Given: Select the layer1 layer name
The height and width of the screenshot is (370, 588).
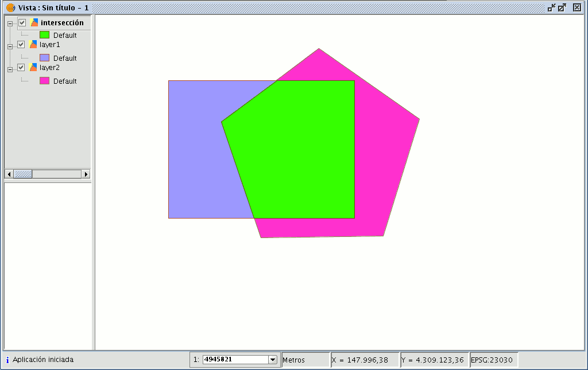Looking at the screenshot, I should tap(50, 45).
